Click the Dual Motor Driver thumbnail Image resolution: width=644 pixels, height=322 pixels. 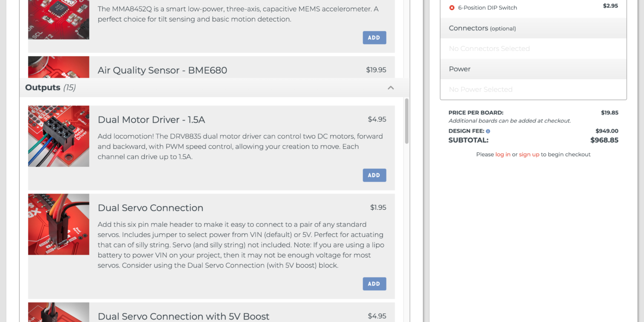point(58,136)
